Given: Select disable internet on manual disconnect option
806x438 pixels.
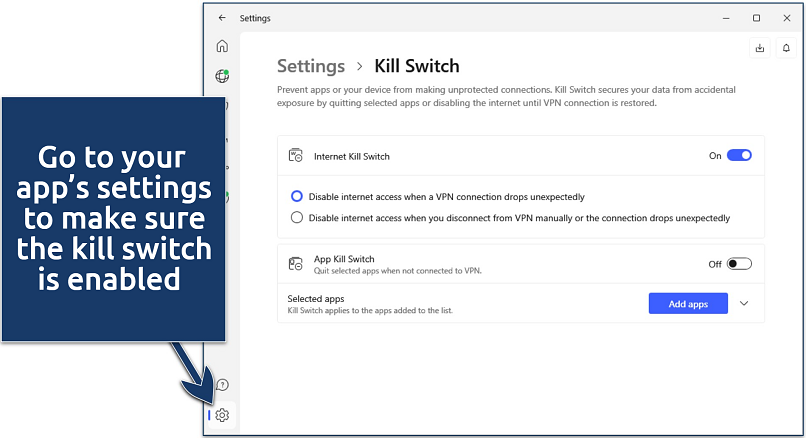Looking at the screenshot, I should tap(297, 217).
